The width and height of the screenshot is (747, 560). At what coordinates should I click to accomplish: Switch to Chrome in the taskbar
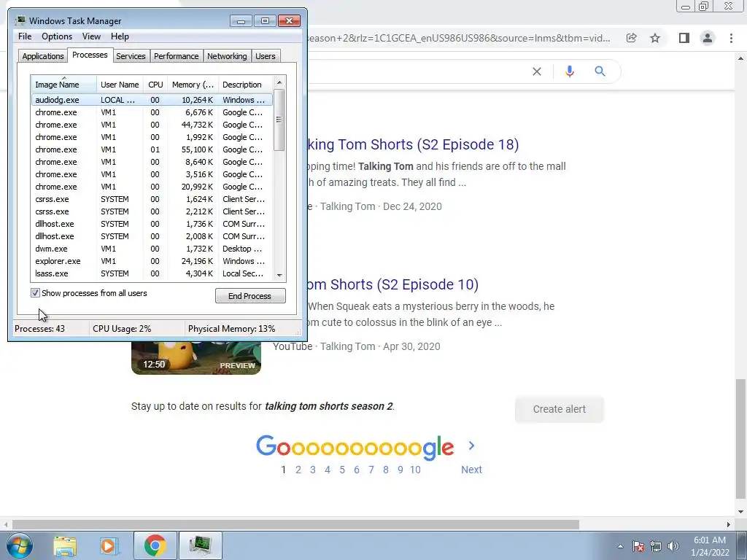pos(155,545)
